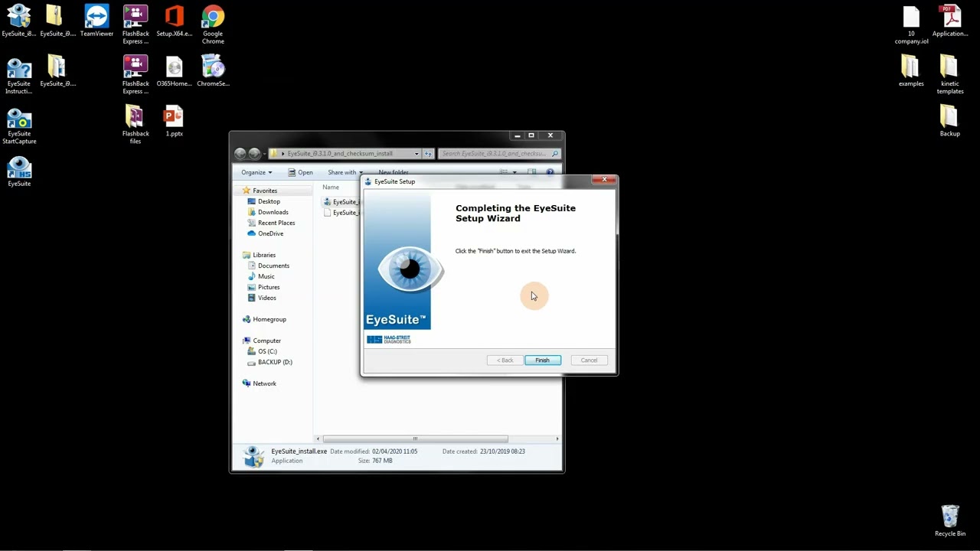Expand the address bar history dropdown
Viewport: 980px width, 551px height.
(416, 153)
